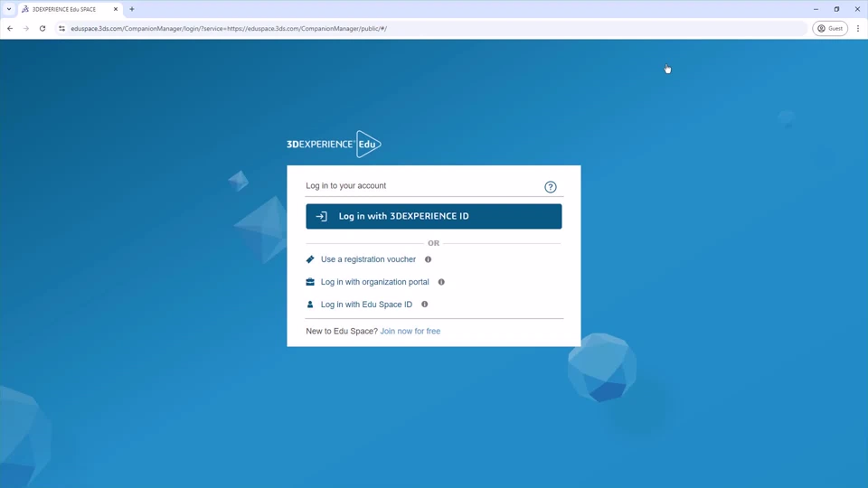Click Log in with 3DEXPERIENCE ID button

[x=433, y=216]
